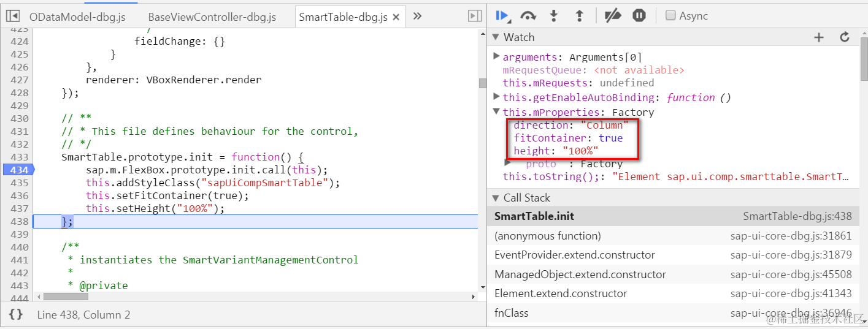Add a new watch expression

(x=819, y=37)
